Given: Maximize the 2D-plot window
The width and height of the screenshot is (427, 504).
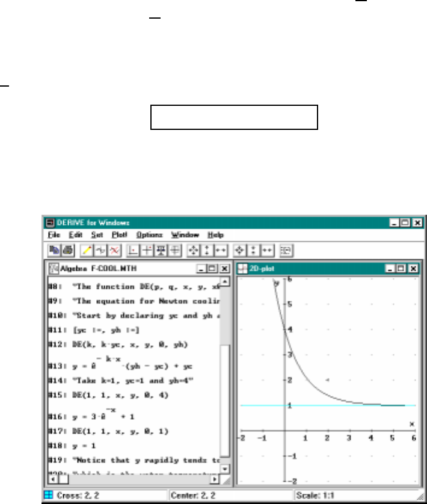Looking at the screenshot, I should (401, 268).
